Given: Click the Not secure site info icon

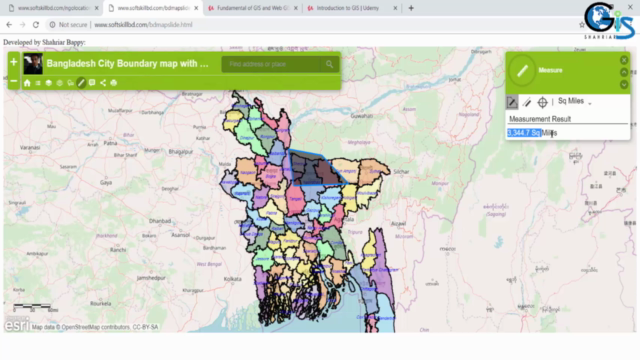Looking at the screenshot, I should coord(52,25).
